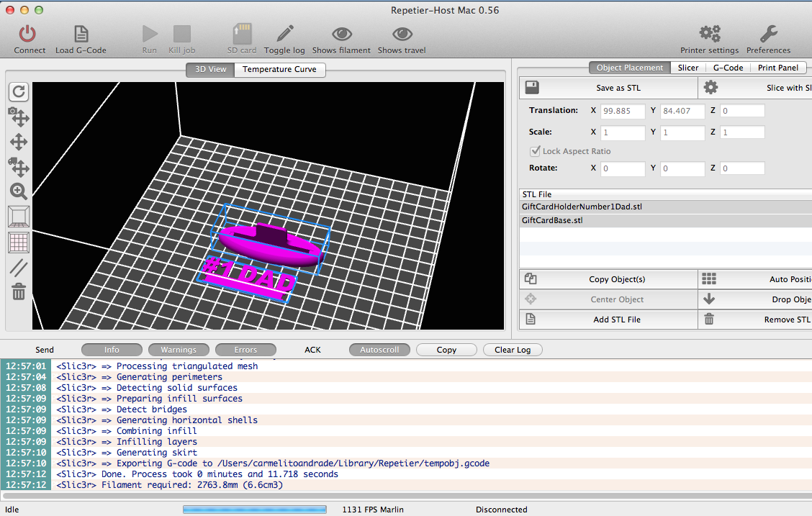Toggle Shows filament eye icon
The height and width of the screenshot is (516, 812).
pos(342,34)
